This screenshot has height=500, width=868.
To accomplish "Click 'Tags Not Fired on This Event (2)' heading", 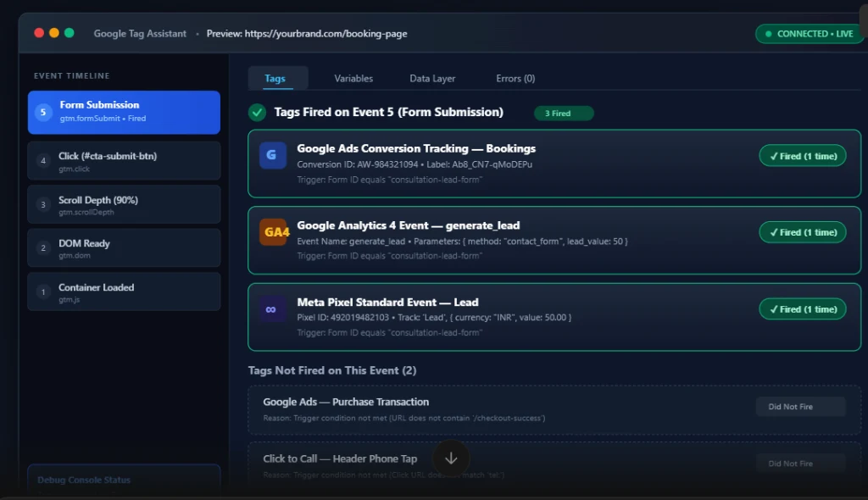I will pos(332,370).
